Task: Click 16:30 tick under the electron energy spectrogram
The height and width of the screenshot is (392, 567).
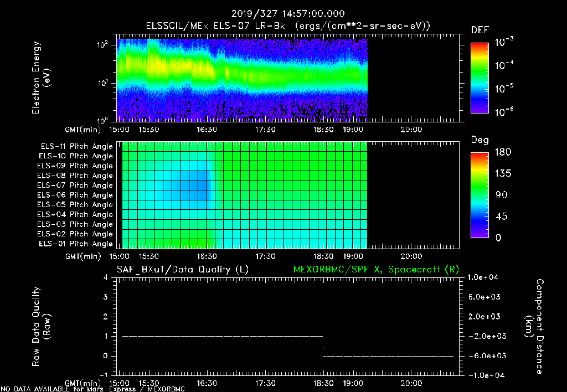Action: [x=207, y=130]
